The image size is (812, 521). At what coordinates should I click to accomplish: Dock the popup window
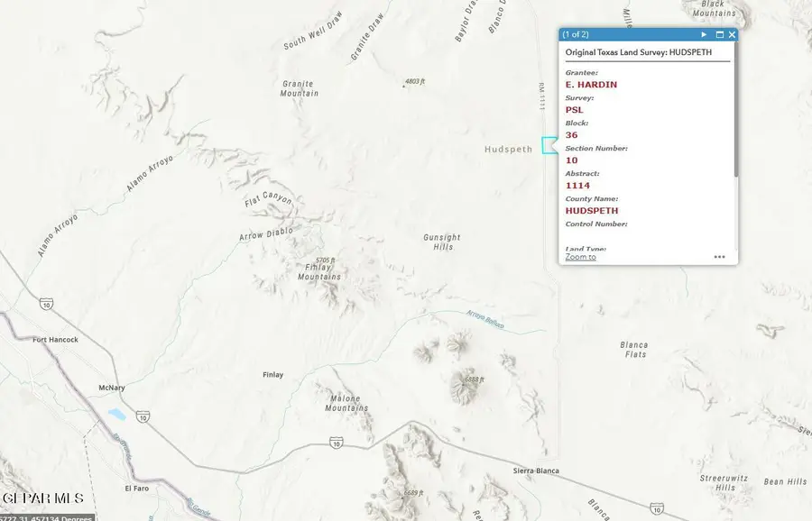[717, 34]
